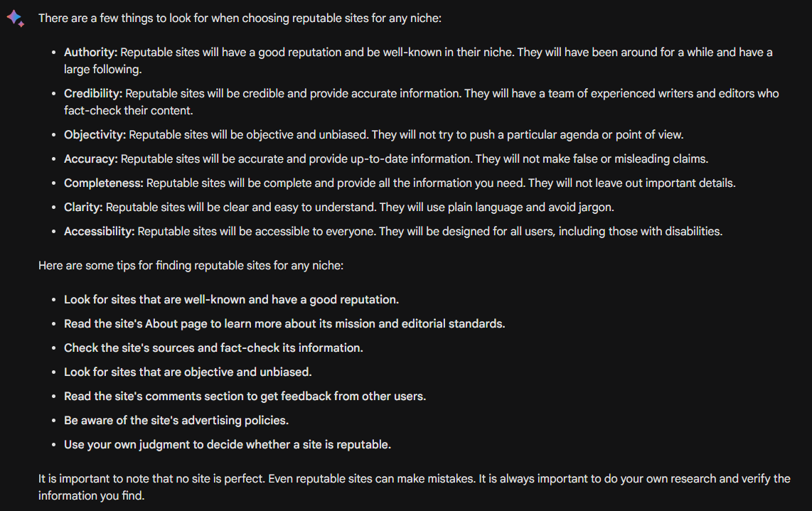Click the bold "Clarity:" label
Screen dimensions: 812x511
point(83,208)
